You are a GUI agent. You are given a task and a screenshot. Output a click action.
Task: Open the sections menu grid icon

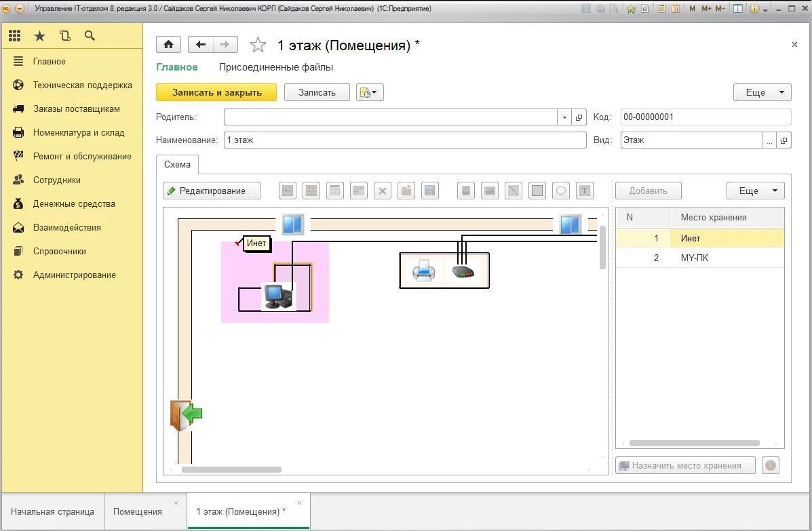[x=15, y=36]
